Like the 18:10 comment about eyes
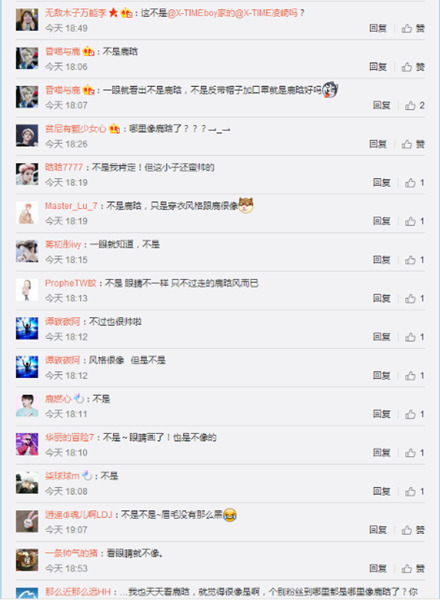This screenshot has height=600, width=440. click(410, 453)
